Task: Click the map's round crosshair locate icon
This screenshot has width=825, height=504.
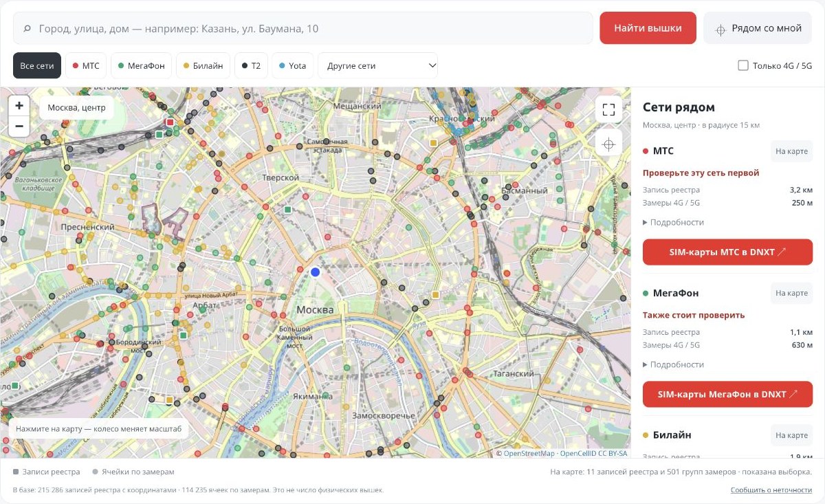Action: (x=608, y=144)
